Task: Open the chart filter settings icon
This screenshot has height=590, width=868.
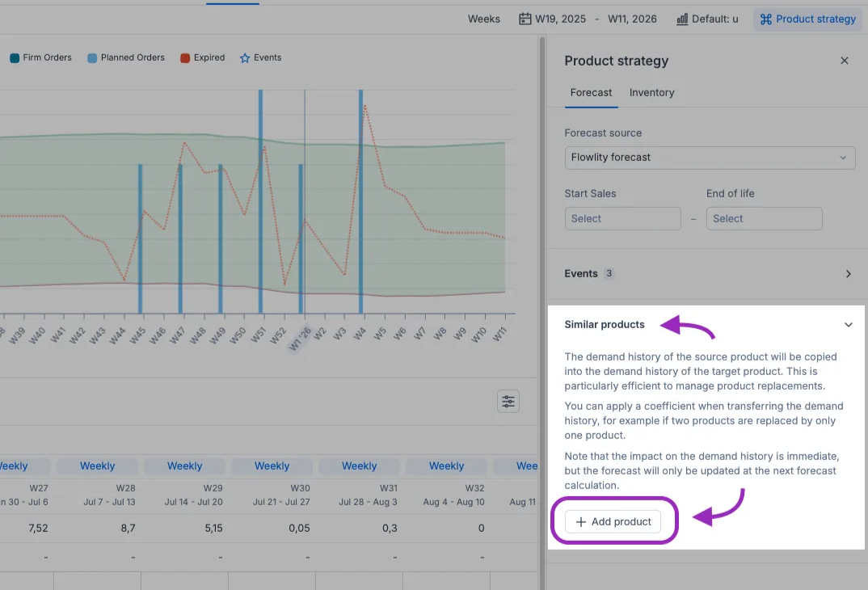Action: point(508,402)
